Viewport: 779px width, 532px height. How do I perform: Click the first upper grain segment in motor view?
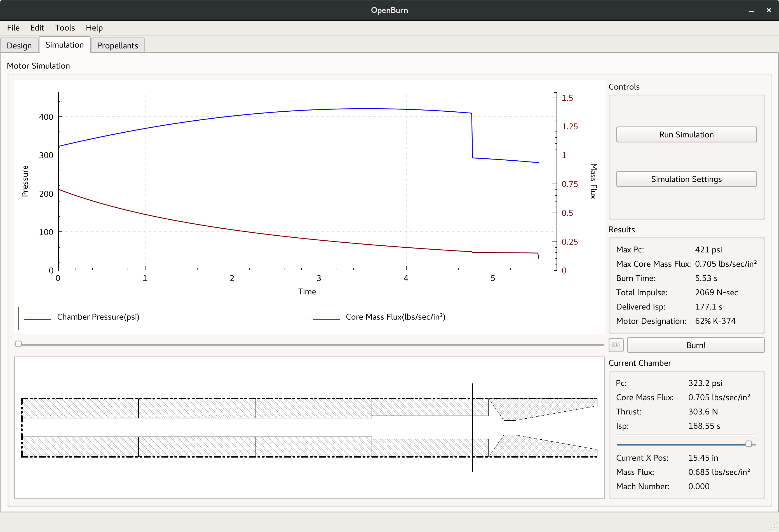click(x=80, y=408)
